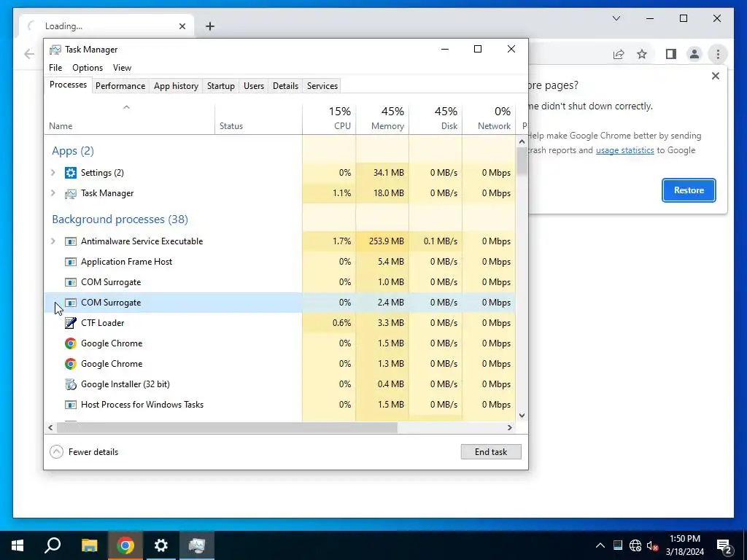Click the Task Manager process row icon
747x560 pixels.
71,193
